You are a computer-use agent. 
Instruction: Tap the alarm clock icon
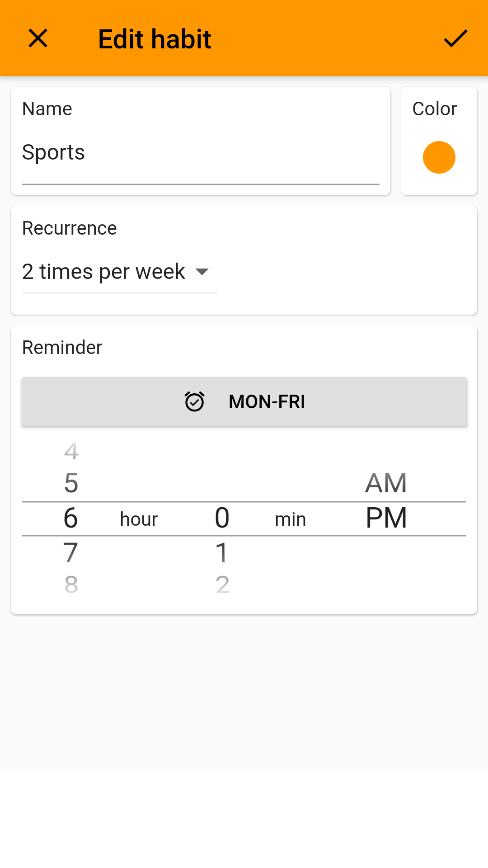(x=195, y=401)
